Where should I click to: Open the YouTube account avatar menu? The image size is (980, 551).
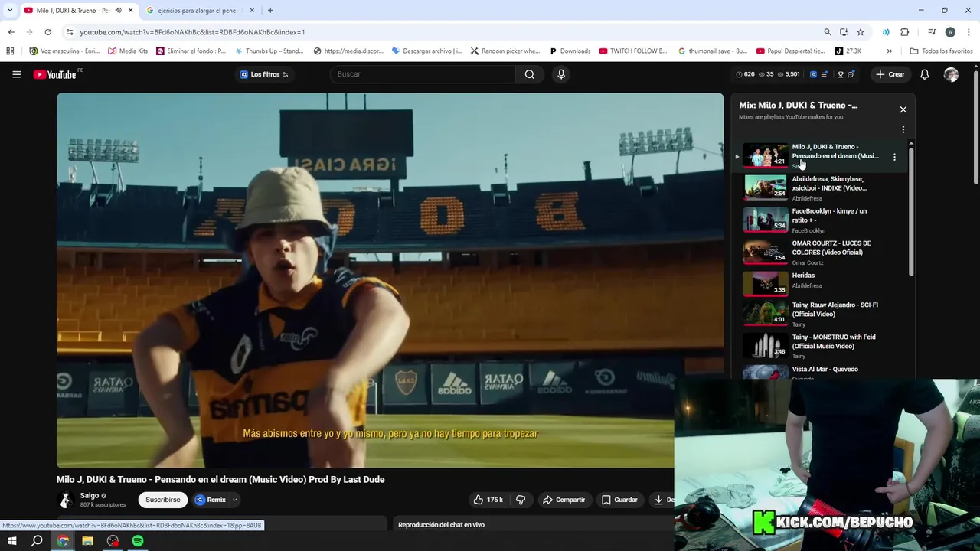[x=951, y=74]
